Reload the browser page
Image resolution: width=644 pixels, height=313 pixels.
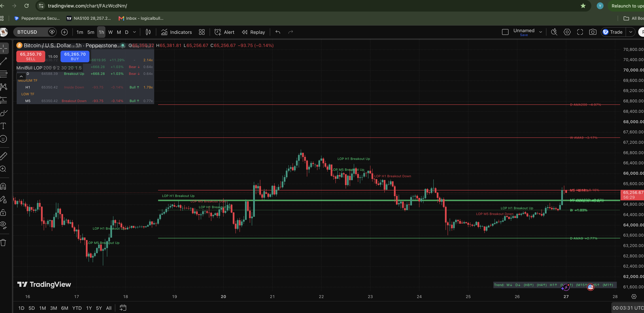click(x=27, y=6)
